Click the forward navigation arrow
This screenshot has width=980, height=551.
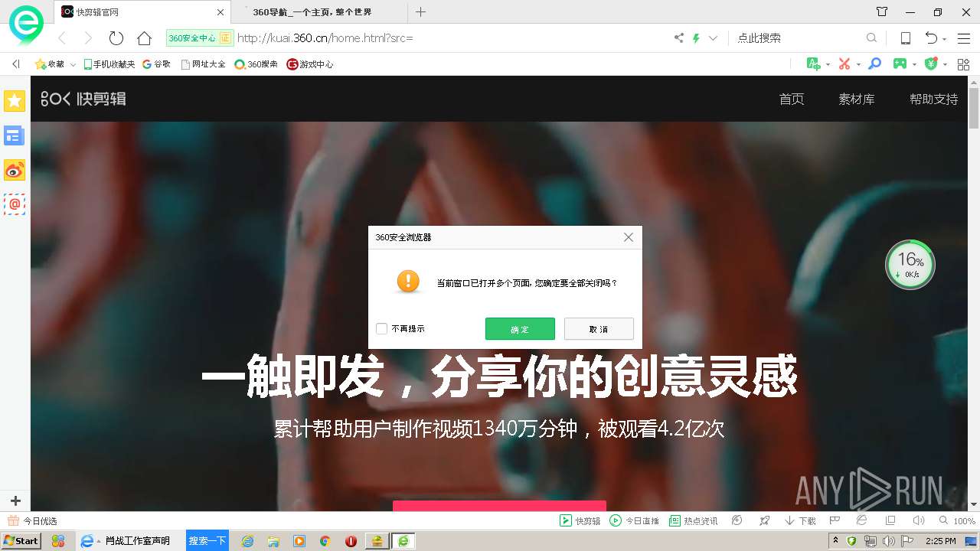[88, 38]
